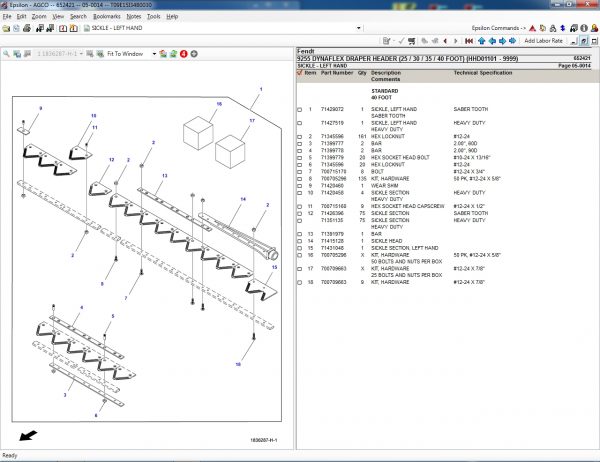Open the Edit menu
This screenshot has height=462, width=600.
21,16
